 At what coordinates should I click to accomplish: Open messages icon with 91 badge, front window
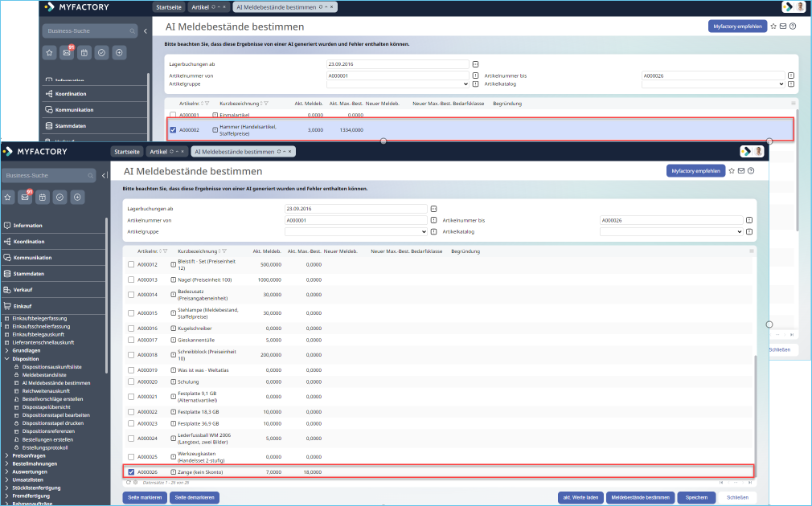[x=25, y=197]
